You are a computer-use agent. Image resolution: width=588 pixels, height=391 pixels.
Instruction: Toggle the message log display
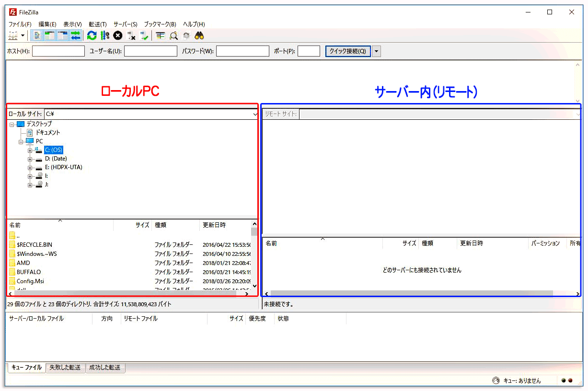click(37, 35)
